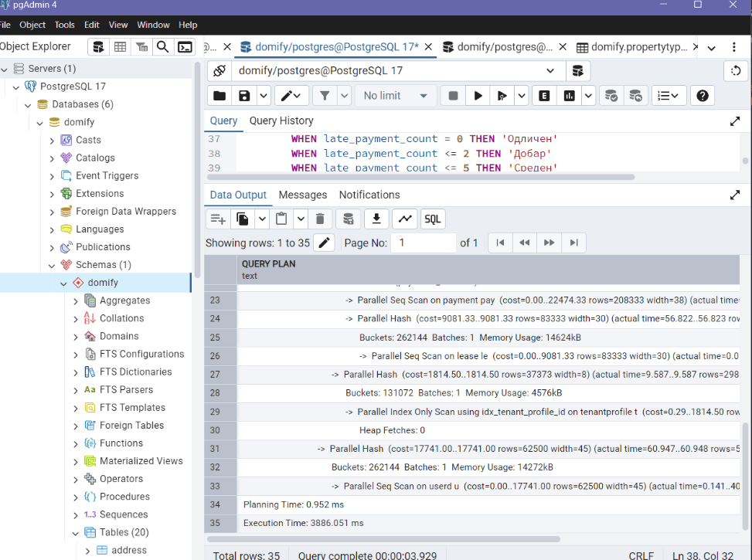Click the Save file icon

(x=244, y=96)
